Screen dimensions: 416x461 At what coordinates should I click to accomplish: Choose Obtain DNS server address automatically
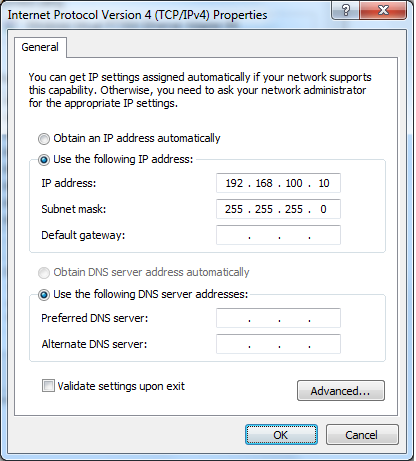44,273
